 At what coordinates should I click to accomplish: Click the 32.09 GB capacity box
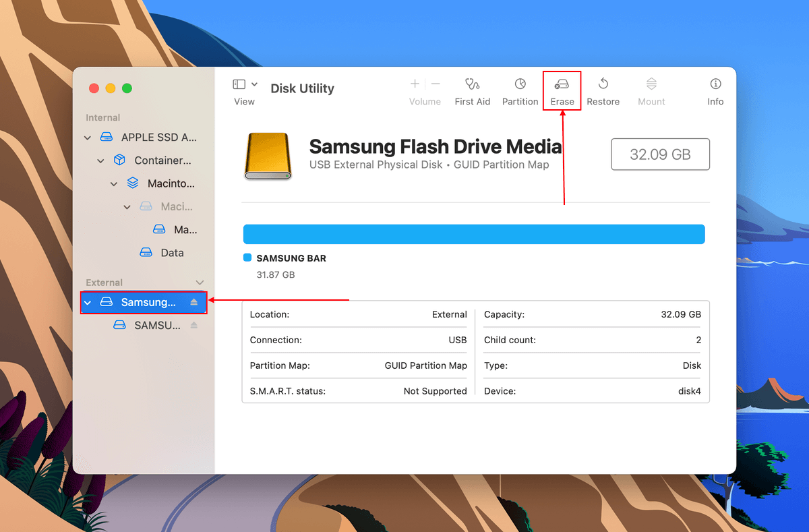click(660, 154)
